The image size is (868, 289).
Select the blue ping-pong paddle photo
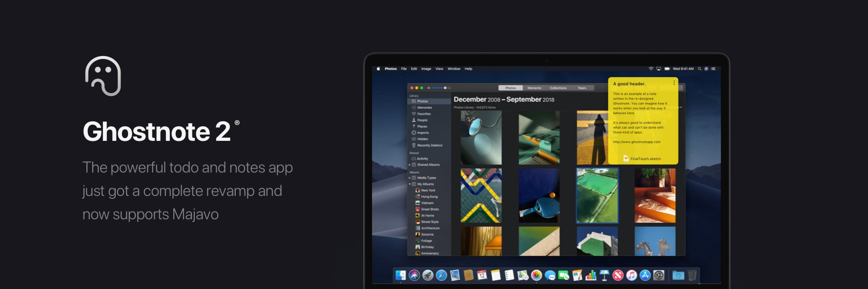(x=539, y=195)
